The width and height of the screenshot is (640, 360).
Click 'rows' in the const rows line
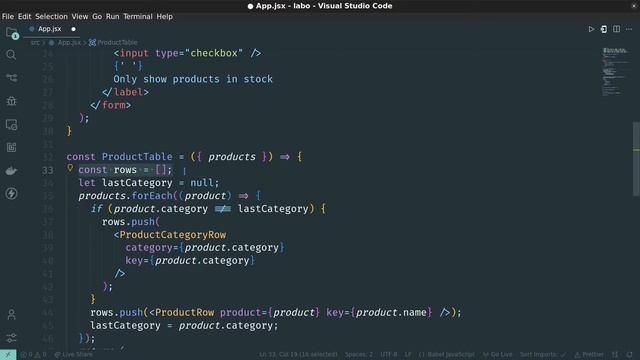tap(125, 170)
